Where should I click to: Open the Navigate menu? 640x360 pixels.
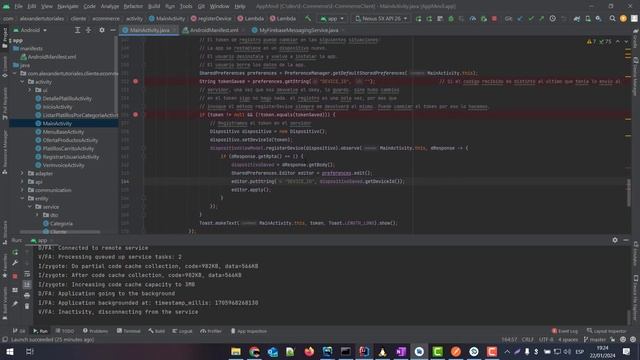point(68,6)
